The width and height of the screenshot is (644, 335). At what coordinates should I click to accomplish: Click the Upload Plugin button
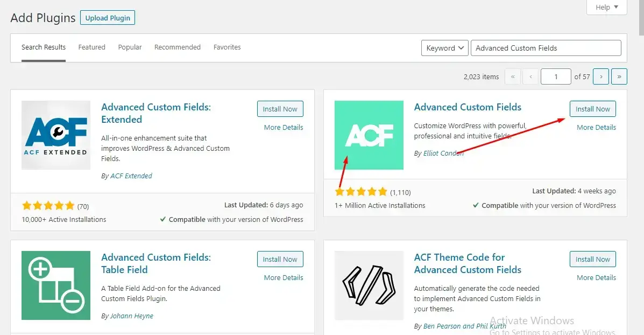(x=107, y=17)
